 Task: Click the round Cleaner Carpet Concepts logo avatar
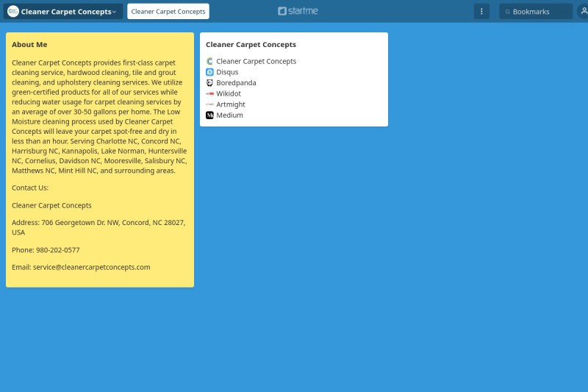[13, 11]
